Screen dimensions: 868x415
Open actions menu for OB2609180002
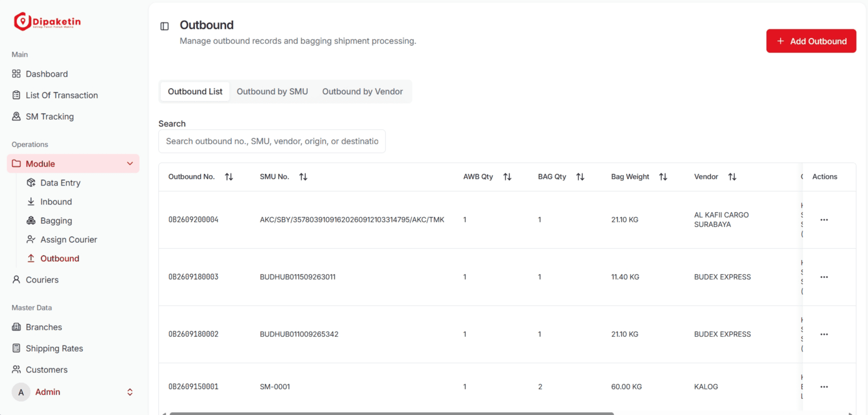[824, 334]
